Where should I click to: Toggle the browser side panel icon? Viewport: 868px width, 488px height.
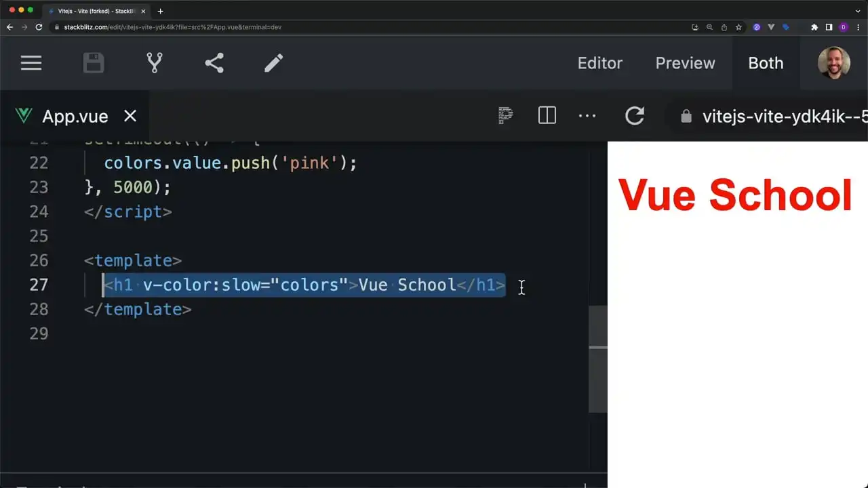click(x=829, y=27)
